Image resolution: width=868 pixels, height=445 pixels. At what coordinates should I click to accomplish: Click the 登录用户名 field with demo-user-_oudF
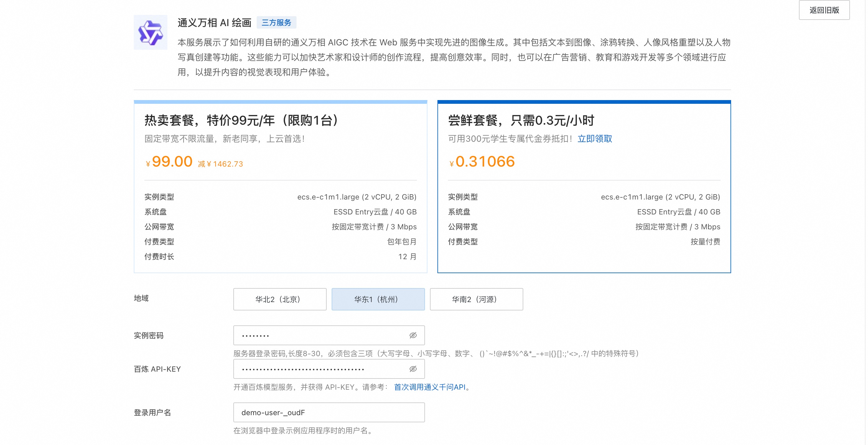pyautogui.click(x=329, y=412)
